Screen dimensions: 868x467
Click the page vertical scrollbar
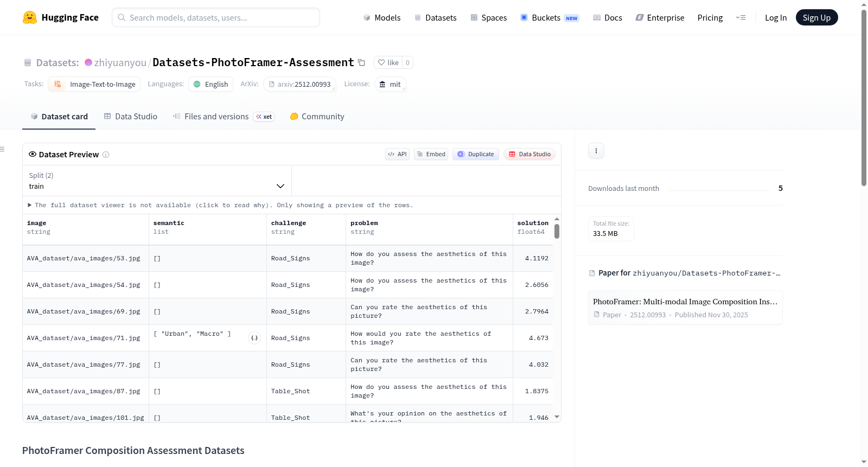(864, 98)
